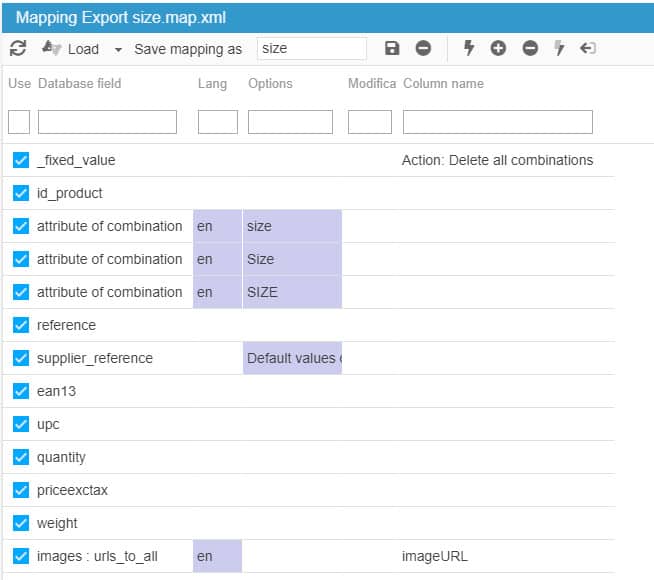The image size is (654, 580).
Task: Click the Database field filter box
Action: click(107, 122)
